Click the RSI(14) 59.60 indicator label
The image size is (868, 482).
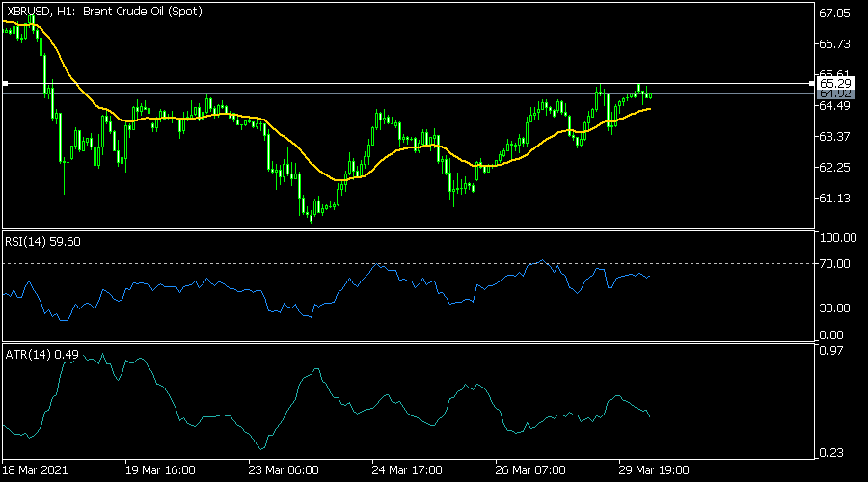coord(42,241)
